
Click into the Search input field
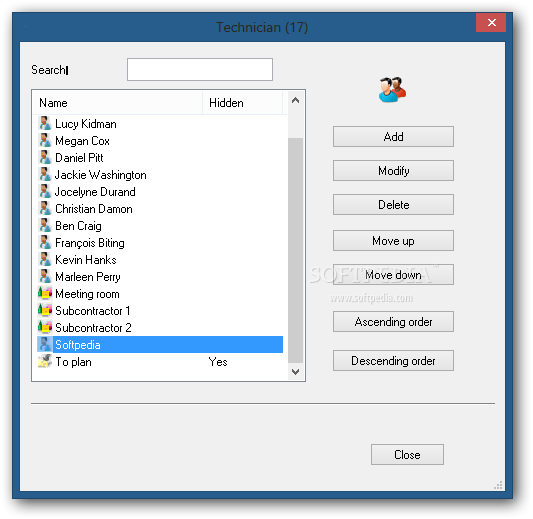click(200, 70)
